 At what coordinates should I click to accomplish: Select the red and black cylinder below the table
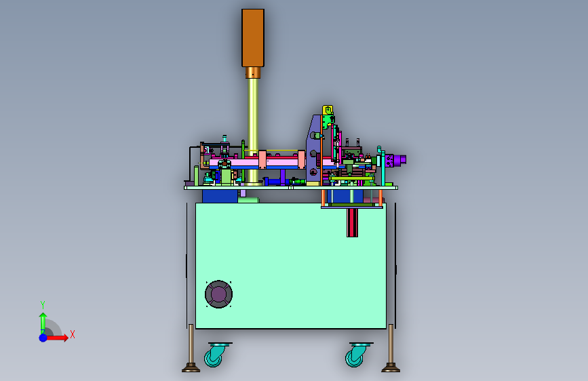tap(352, 223)
